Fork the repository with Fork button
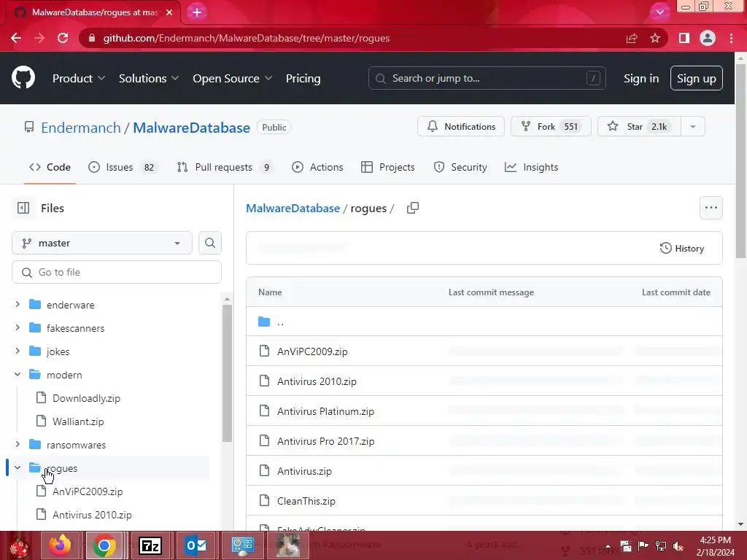The width and height of the screenshot is (747, 560). pos(551,127)
